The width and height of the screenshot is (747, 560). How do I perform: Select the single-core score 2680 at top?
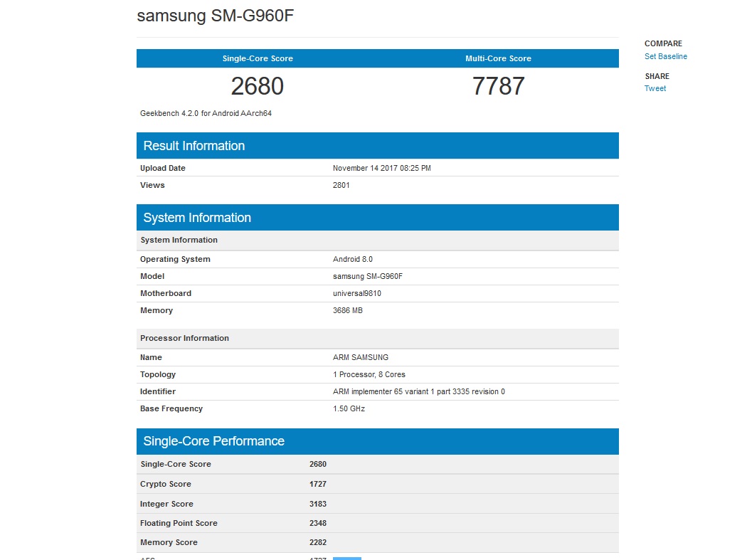258,86
